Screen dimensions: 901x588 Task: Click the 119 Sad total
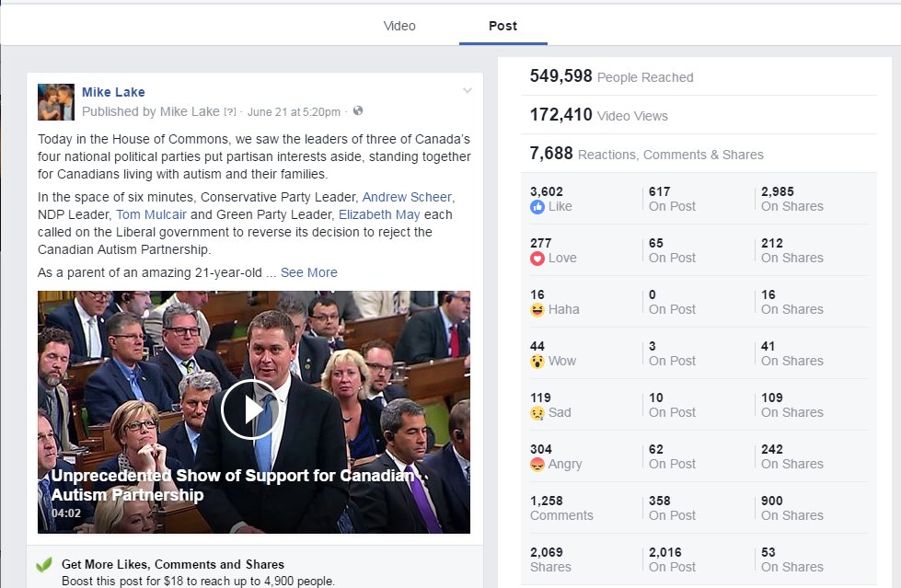click(540, 398)
